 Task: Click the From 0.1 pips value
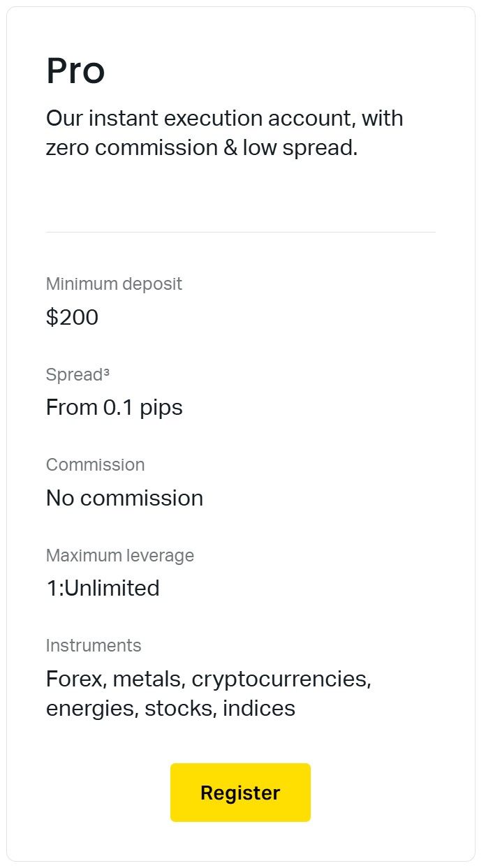click(x=114, y=407)
